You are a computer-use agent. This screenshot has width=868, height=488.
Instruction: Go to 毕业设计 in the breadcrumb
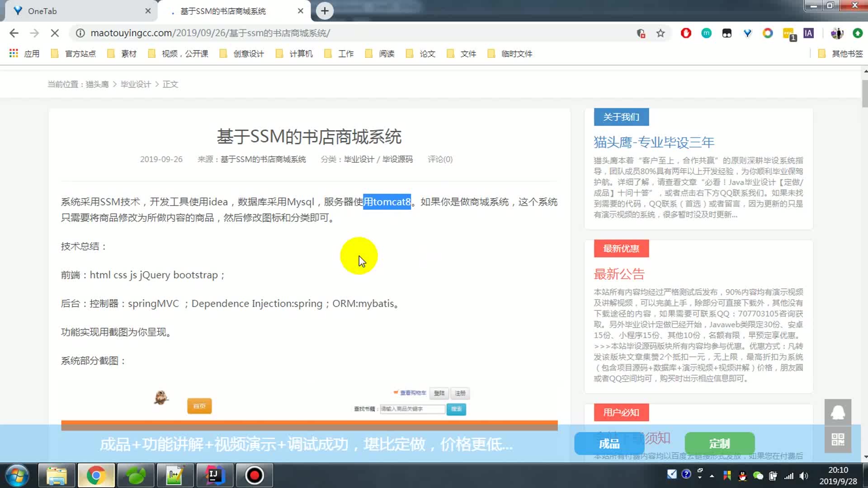[136, 84]
